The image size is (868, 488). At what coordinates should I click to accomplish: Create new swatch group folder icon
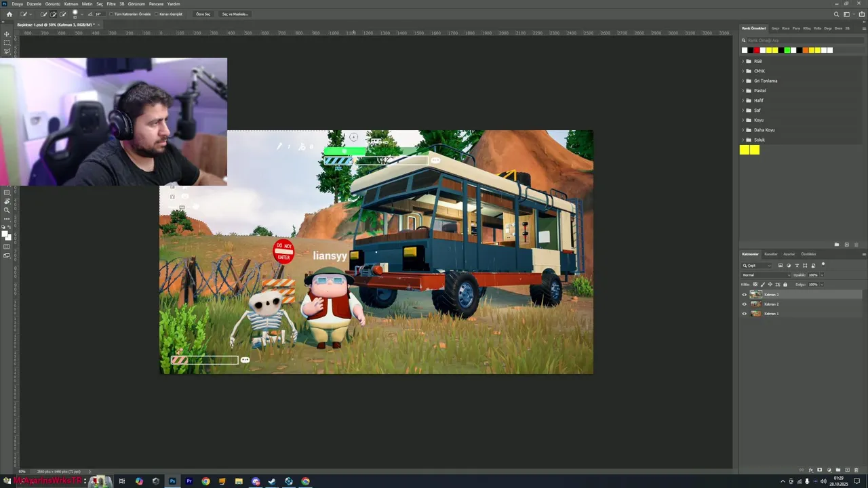[837, 245]
